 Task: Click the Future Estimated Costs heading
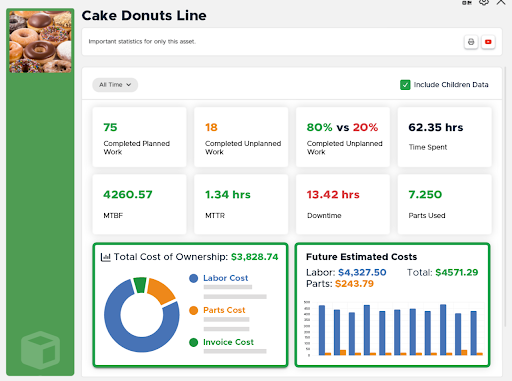pos(361,257)
